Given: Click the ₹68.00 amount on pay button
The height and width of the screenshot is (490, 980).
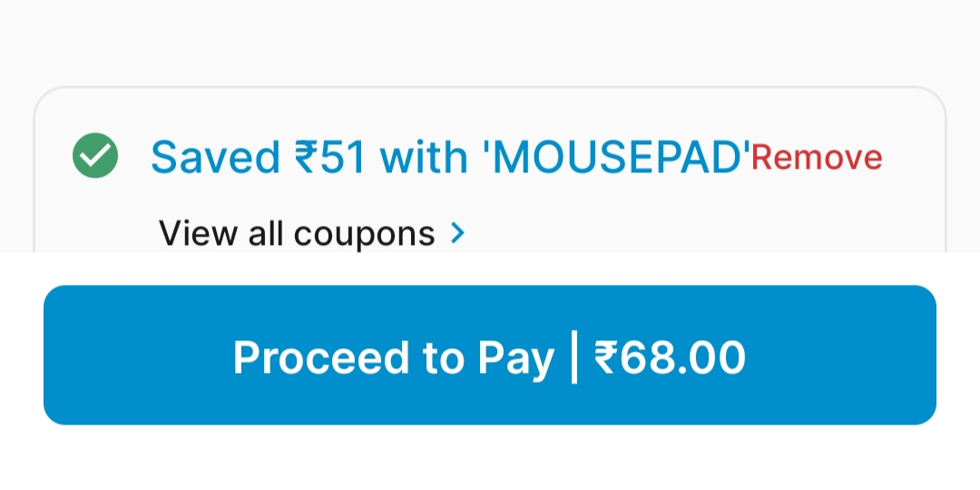Looking at the screenshot, I should coord(670,358).
